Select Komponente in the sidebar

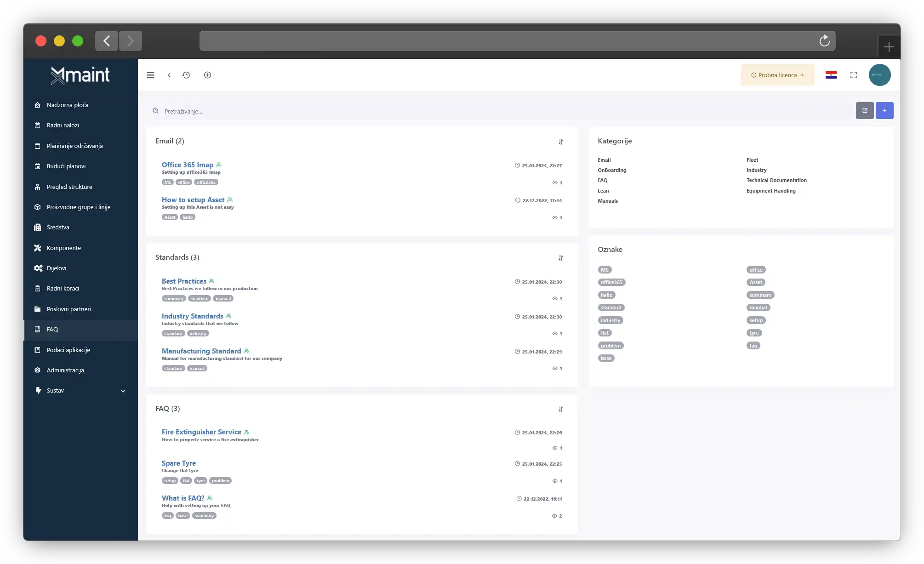pos(64,248)
